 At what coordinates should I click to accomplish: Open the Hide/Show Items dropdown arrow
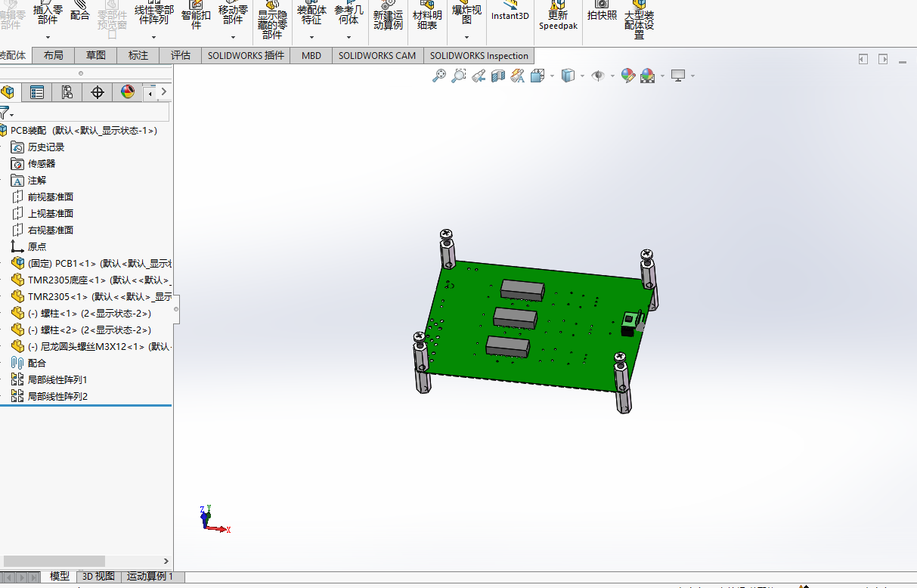point(612,76)
